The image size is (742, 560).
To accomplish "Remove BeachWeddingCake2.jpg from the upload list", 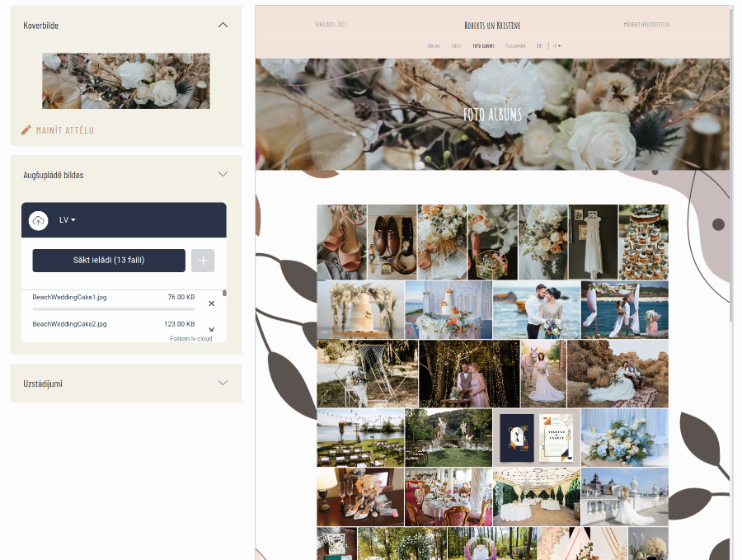I will pos(211,329).
